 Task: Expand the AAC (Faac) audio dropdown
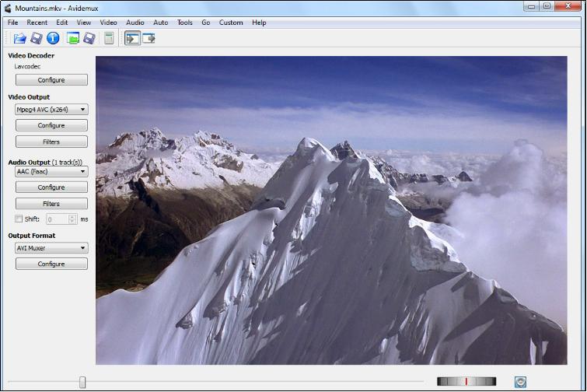[51, 171]
